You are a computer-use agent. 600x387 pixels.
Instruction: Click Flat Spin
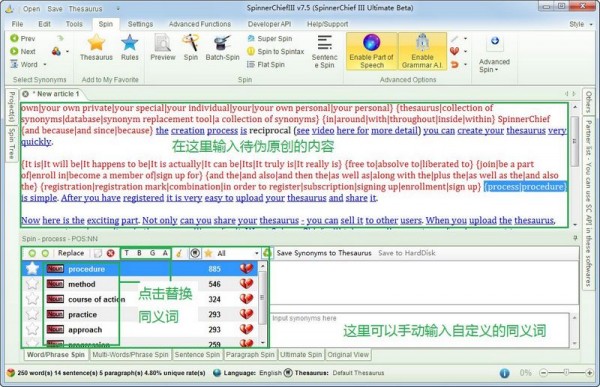tap(266, 64)
